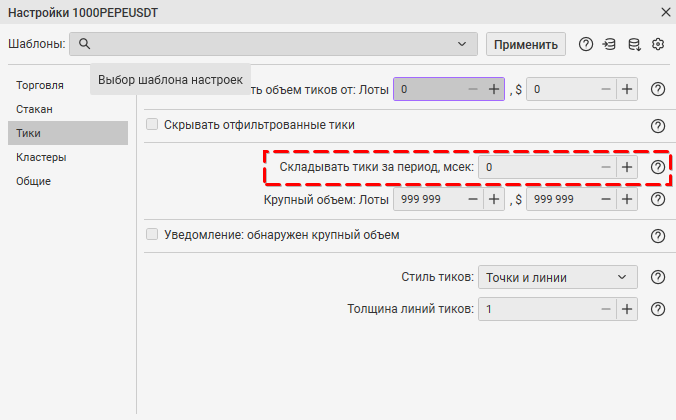Open template settings gear icon

pyautogui.click(x=658, y=44)
